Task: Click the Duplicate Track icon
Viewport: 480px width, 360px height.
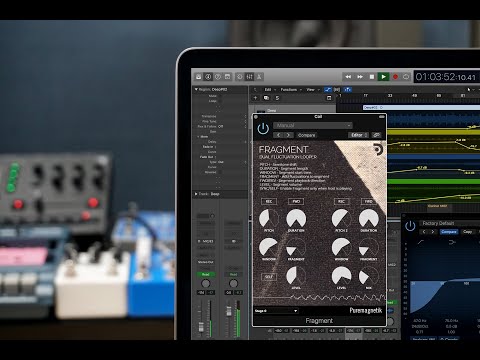Action: click(x=266, y=98)
